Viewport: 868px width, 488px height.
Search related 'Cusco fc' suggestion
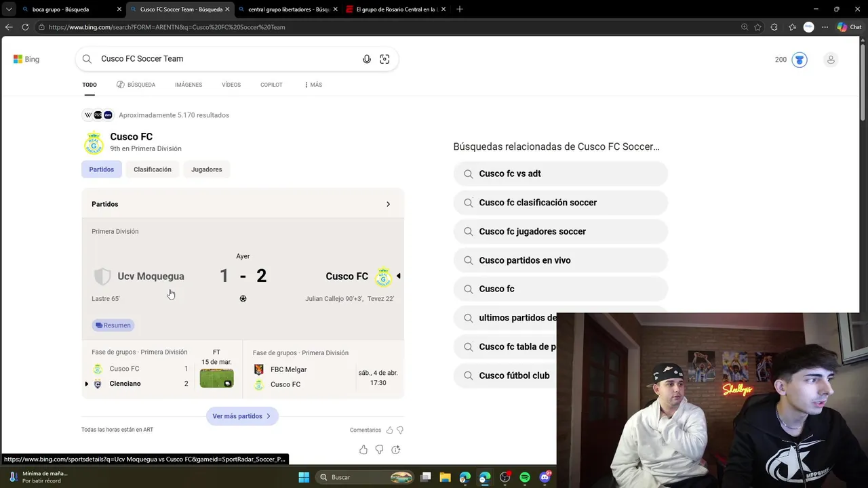[561, 289]
